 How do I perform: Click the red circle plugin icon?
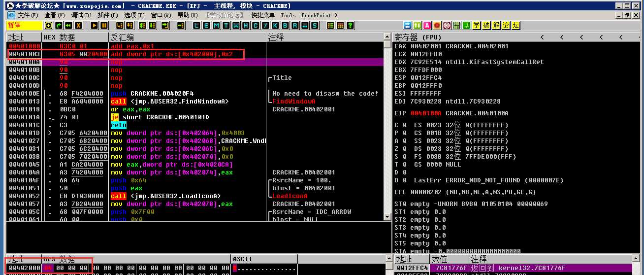437,25
